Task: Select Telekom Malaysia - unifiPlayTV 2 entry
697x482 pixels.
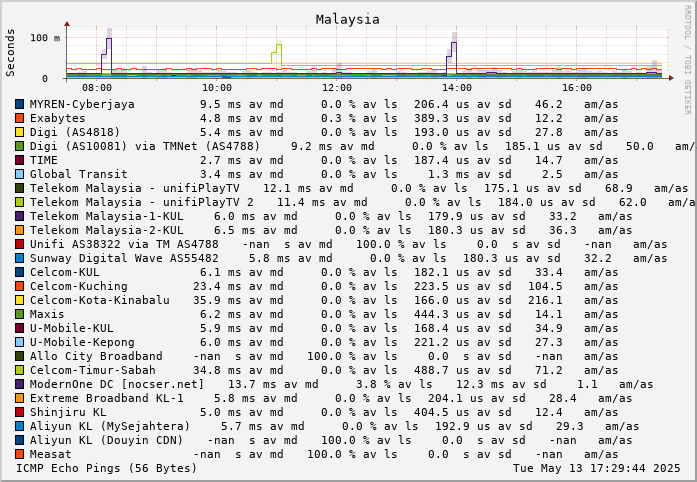Action: click(x=355, y=202)
